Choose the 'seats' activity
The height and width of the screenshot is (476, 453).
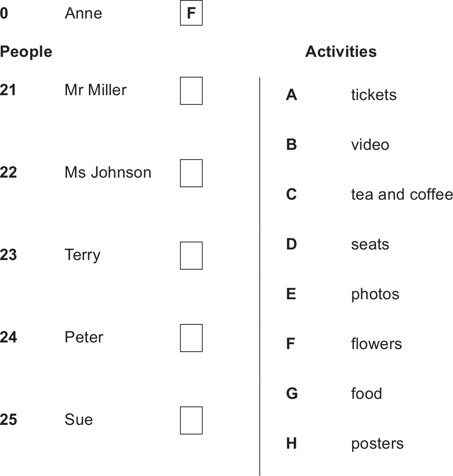coord(370,244)
